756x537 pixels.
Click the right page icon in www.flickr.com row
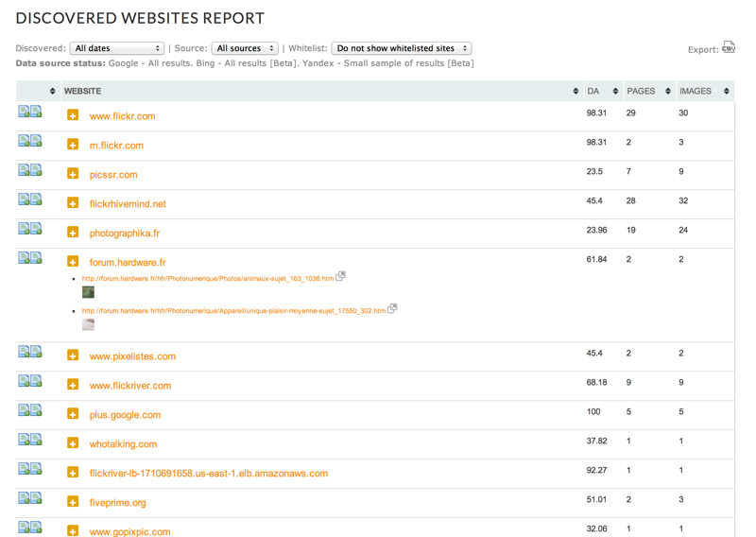pyautogui.click(x=36, y=111)
